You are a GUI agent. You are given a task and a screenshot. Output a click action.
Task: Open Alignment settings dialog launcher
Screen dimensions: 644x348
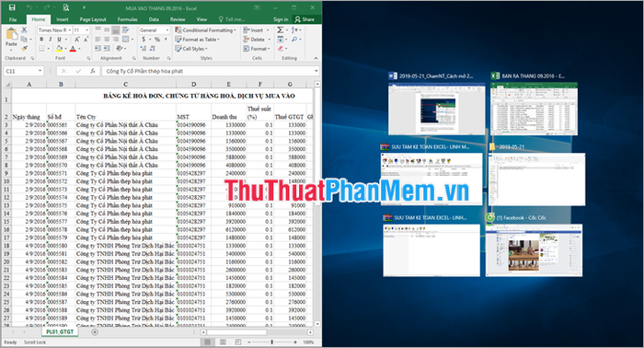coord(134,58)
